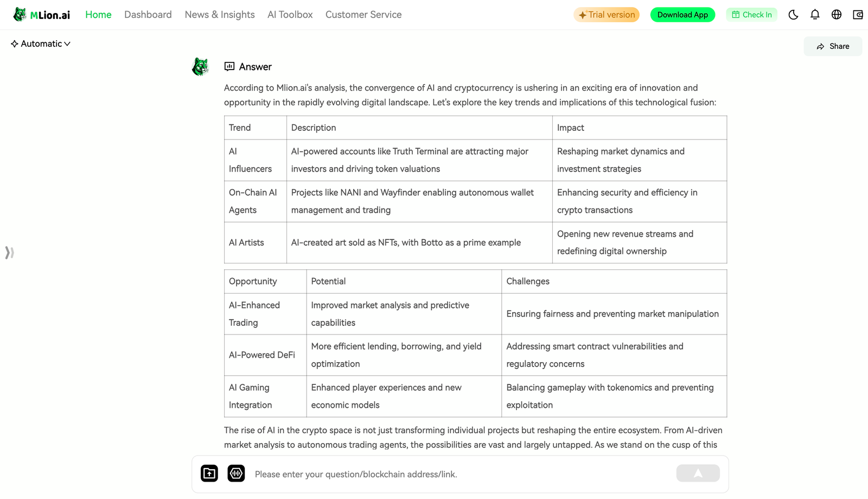Expand the Automatic mode dropdown
The height and width of the screenshot is (499, 868).
(41, 44)
